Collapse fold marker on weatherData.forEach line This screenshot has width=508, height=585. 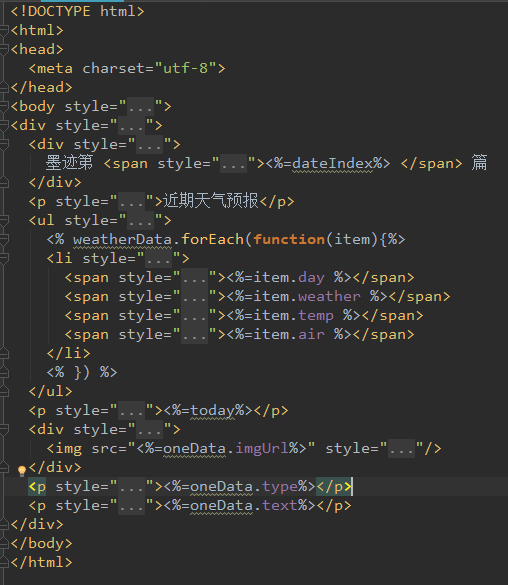tap(3, 239)
